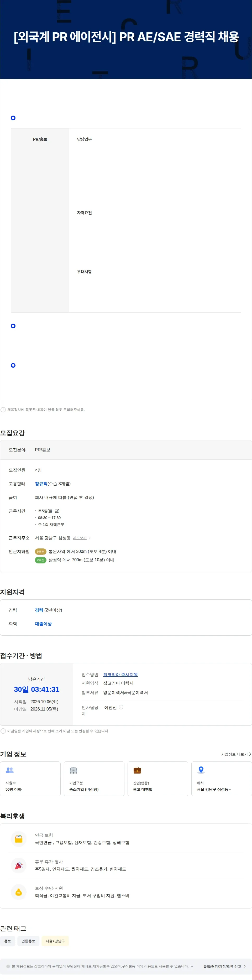Open the 기업구분 중소기업 card

pos(94,779)
